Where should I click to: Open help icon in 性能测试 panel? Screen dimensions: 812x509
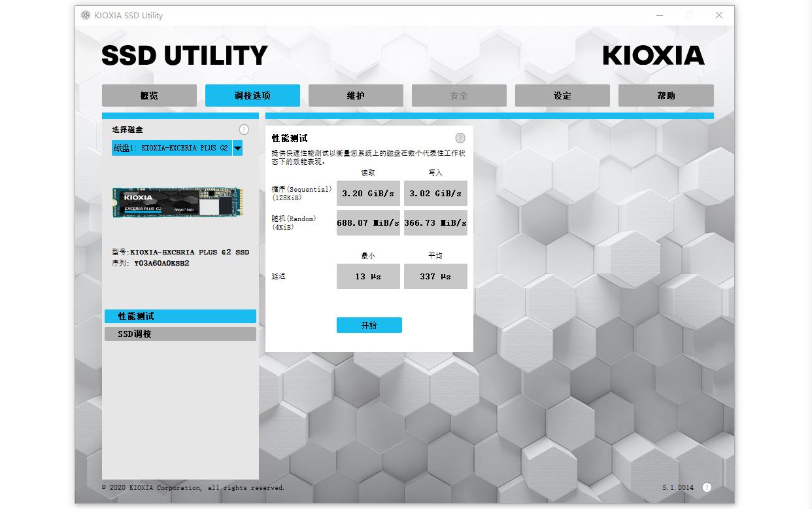tap(460, 138)
